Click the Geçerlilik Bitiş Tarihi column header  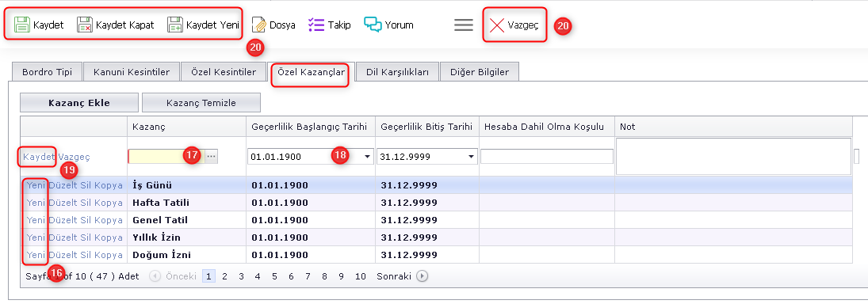pyautogui.click(x=426, y=127)
